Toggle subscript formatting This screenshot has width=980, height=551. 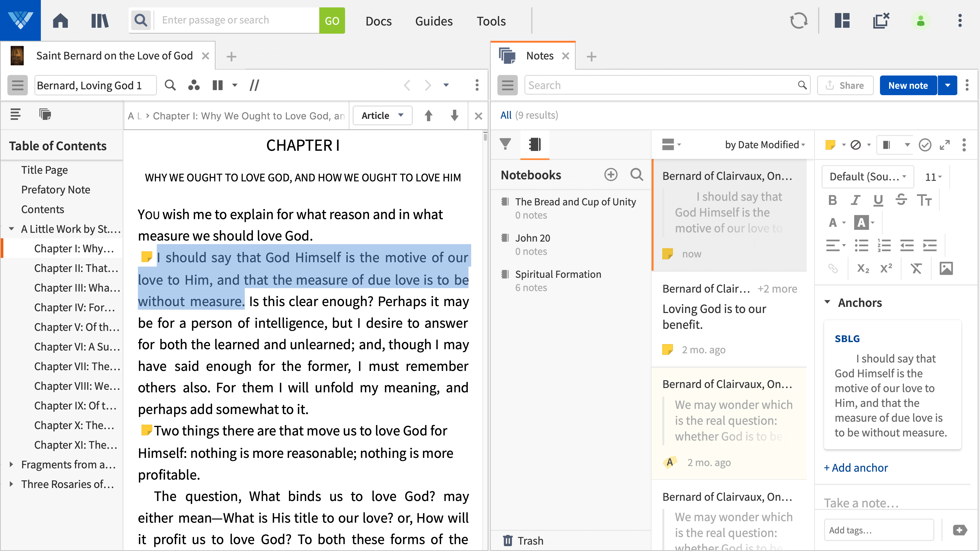point(863,268)
